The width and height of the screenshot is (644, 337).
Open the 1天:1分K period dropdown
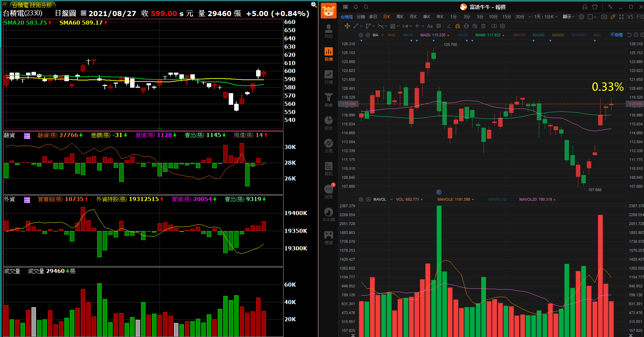click(x=546, y=17)
